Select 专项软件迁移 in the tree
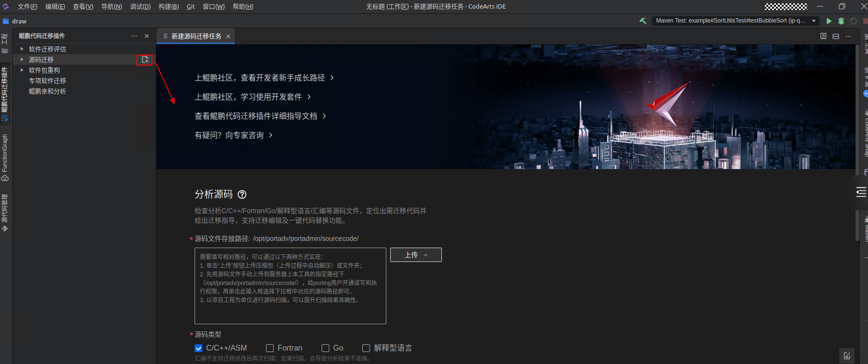The image size is (868, 364). (47, 81)
